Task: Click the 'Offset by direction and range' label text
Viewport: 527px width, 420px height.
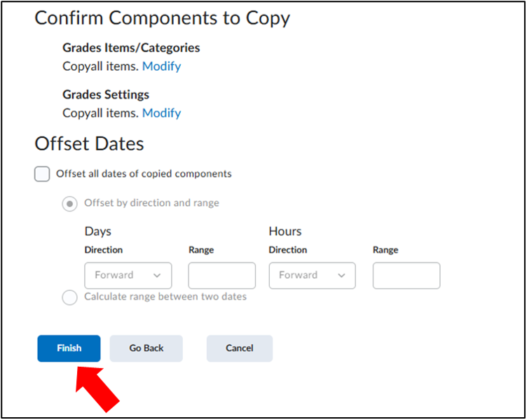Action: click(x=151, y=203)
